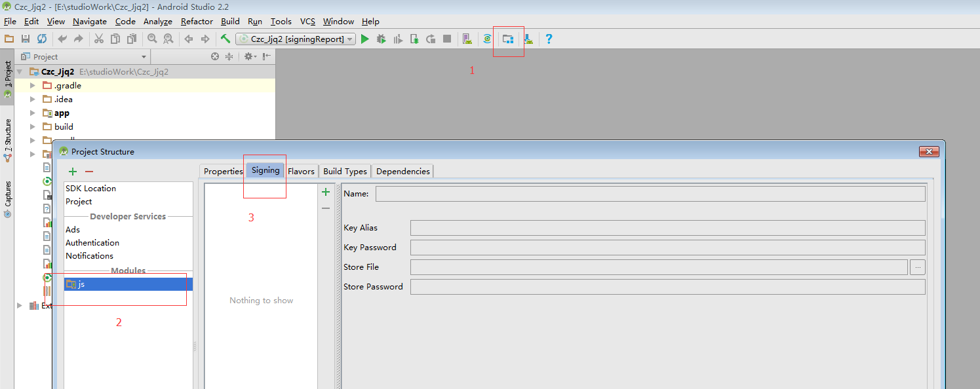This screenshot has width=980, height=389.
Task: Click the hide Project panel icon
Action: tap(266, 57)
